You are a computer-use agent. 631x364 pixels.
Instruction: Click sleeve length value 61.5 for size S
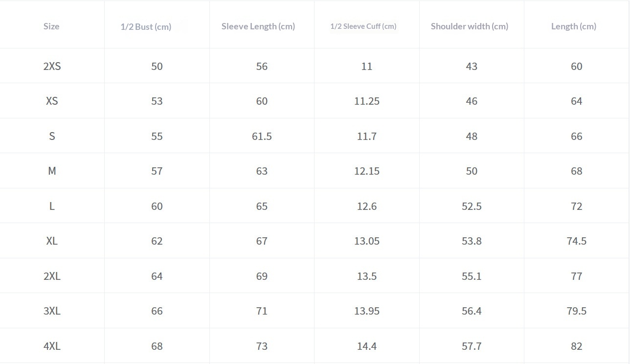click(262, 136)
